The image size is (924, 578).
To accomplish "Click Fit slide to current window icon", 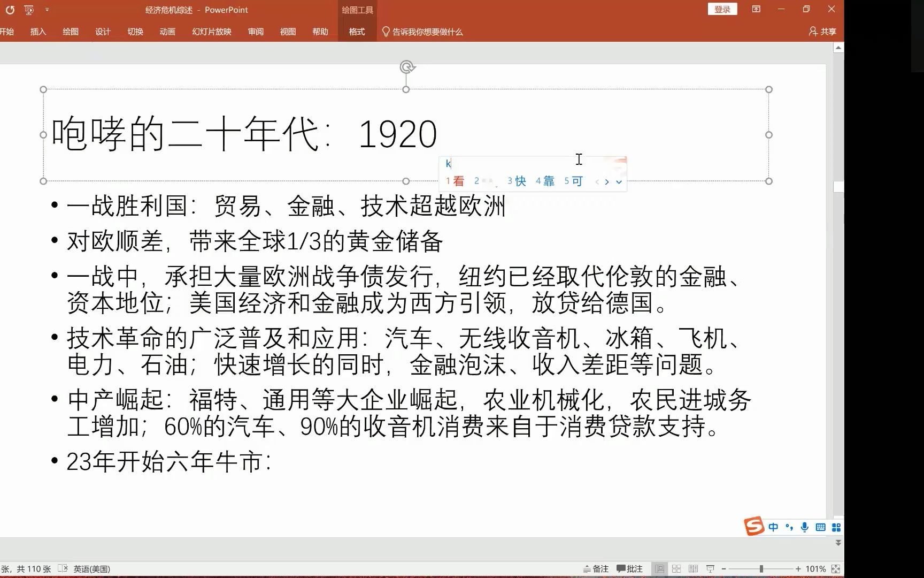I will [x=836, y=569].
